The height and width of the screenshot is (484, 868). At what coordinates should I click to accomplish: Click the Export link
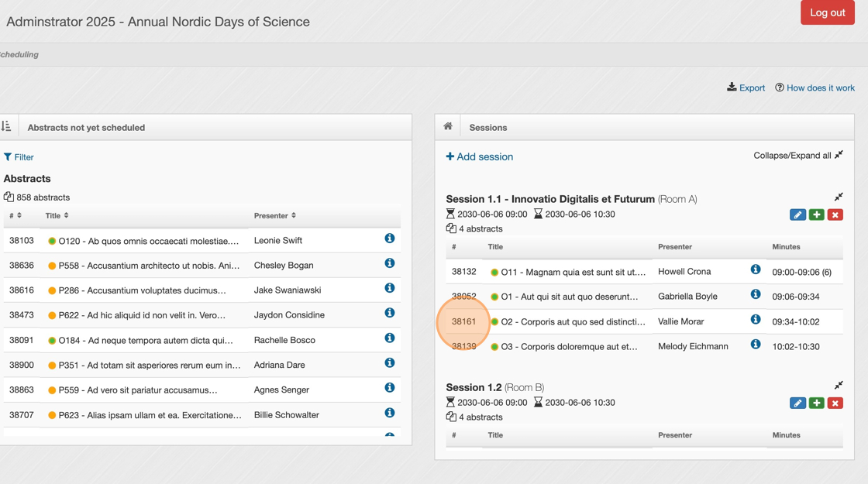click(746, 88)
